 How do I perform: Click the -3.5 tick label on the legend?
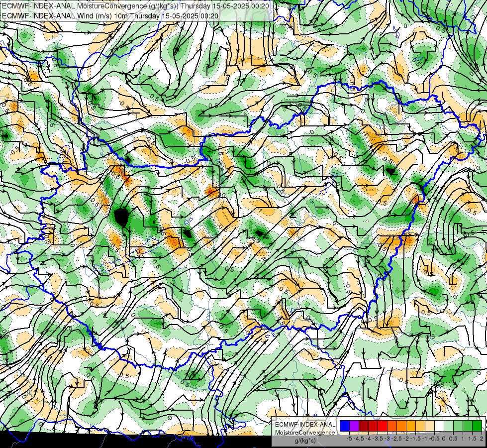[378, 439]
